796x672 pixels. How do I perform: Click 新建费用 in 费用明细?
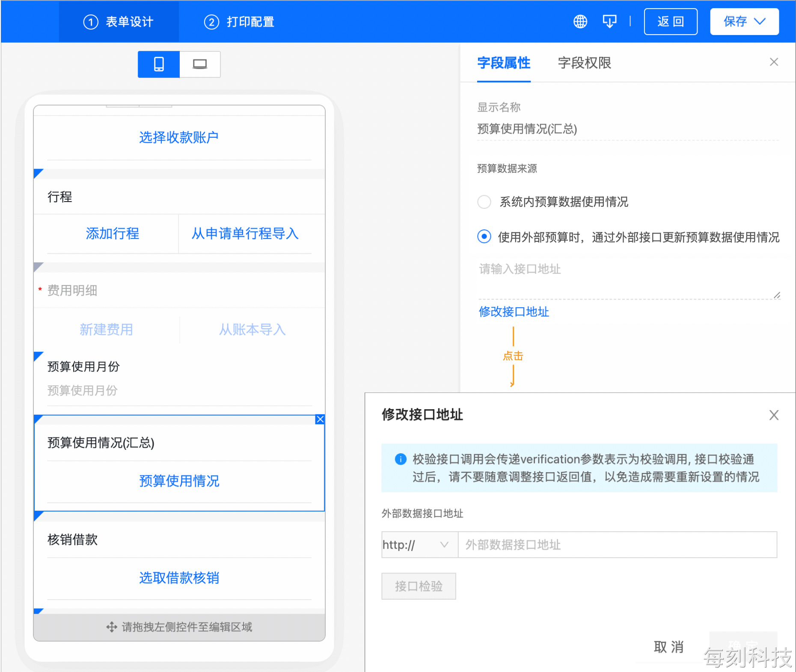coord(106,330)
